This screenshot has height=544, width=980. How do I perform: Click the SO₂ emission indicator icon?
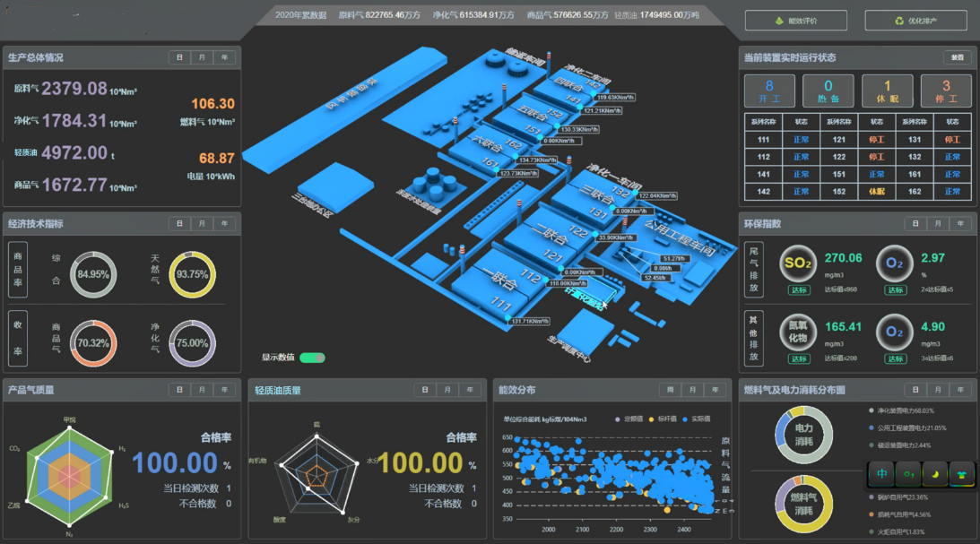point(797,263)
